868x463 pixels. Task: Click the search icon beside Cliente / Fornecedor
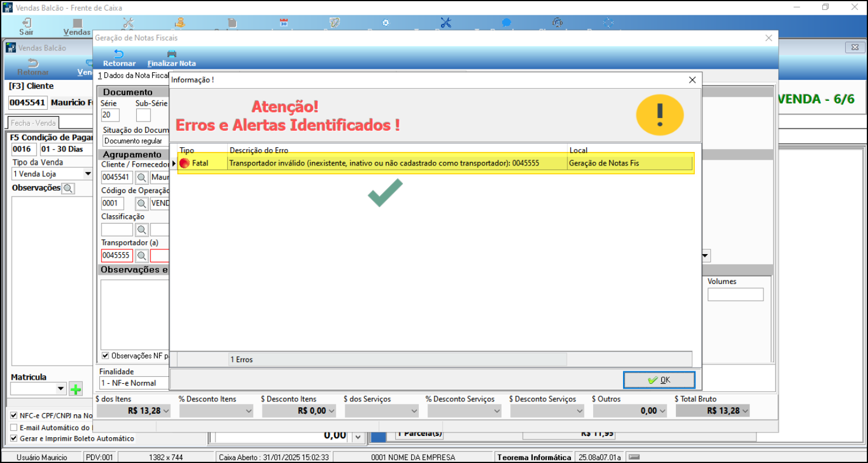[142, 177]
